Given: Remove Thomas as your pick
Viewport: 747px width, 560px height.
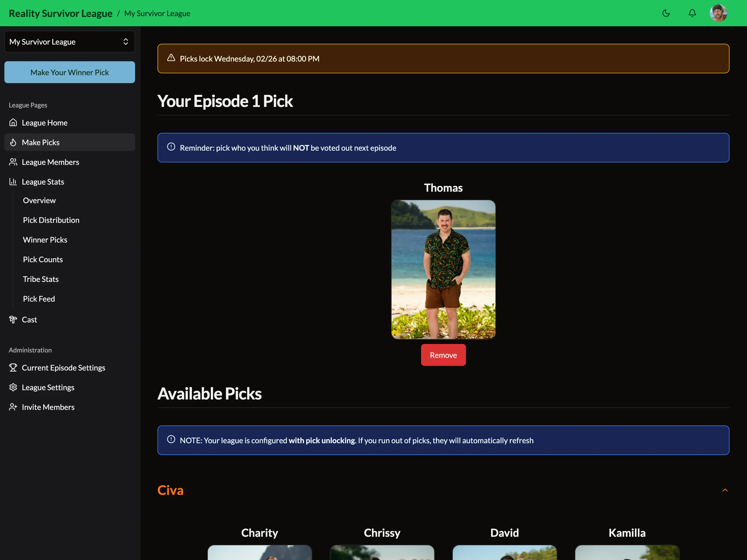Looking at the screenshot, I should tap(443, 355).
